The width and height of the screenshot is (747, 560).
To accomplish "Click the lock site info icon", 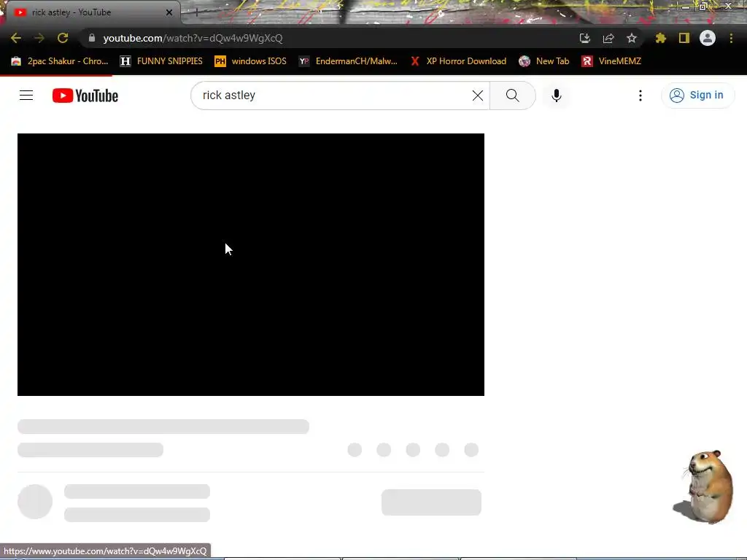I will (x=92, y=38).
